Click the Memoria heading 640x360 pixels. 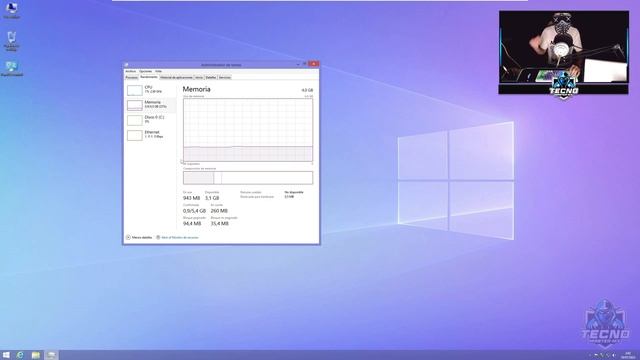(x=196, y=89)
